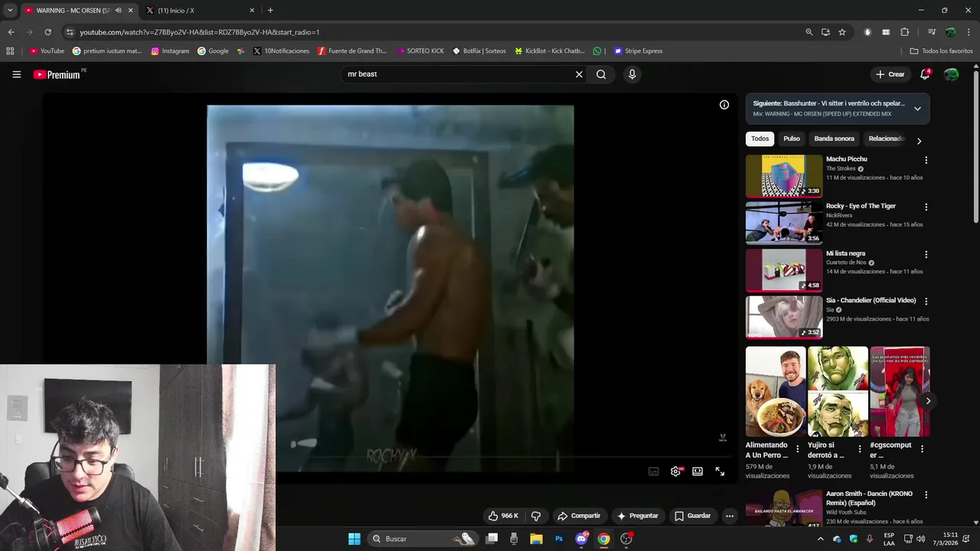Click the Compartir button
The image size is (980, 551).
[x=579, y=516]
